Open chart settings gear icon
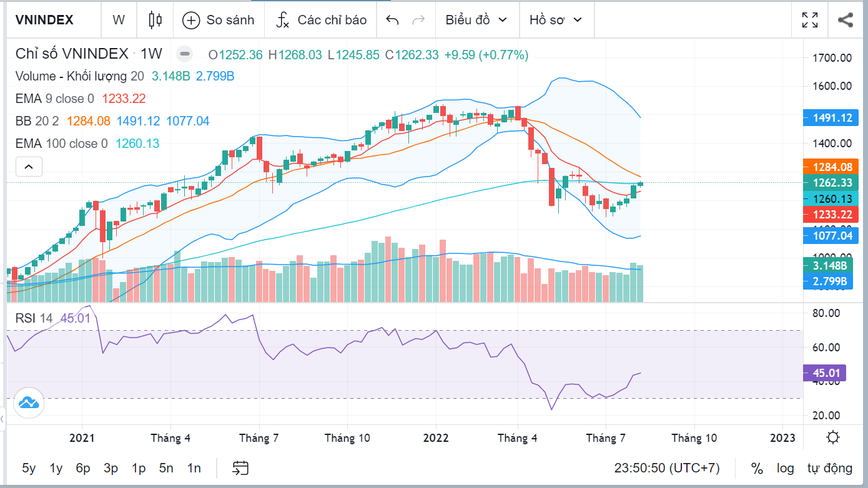 coord(832,437)
